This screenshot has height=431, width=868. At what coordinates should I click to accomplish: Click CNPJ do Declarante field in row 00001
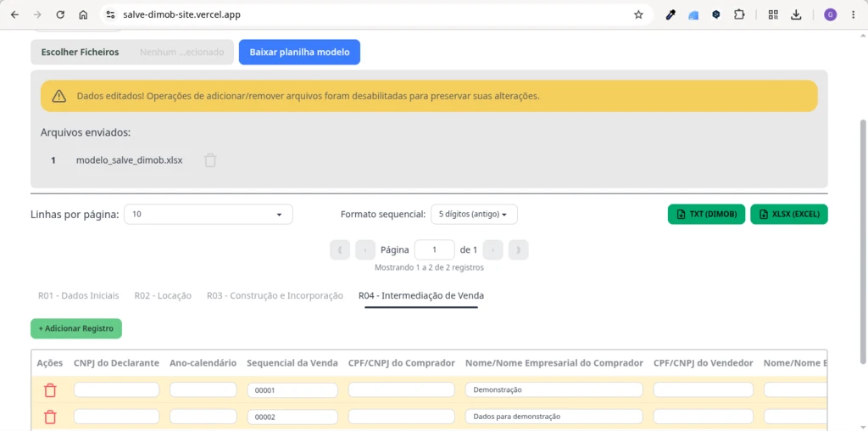(x=116, y=389)
